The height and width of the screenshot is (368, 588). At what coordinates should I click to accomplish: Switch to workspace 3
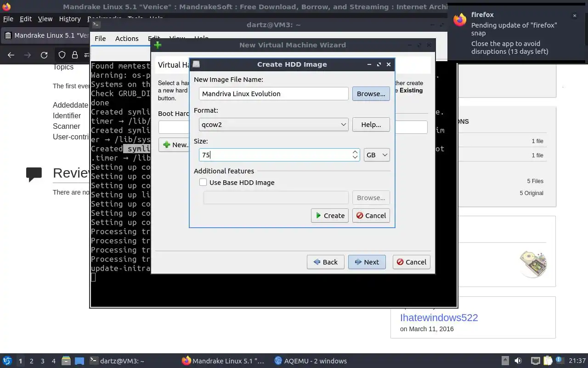coord(43,361)
